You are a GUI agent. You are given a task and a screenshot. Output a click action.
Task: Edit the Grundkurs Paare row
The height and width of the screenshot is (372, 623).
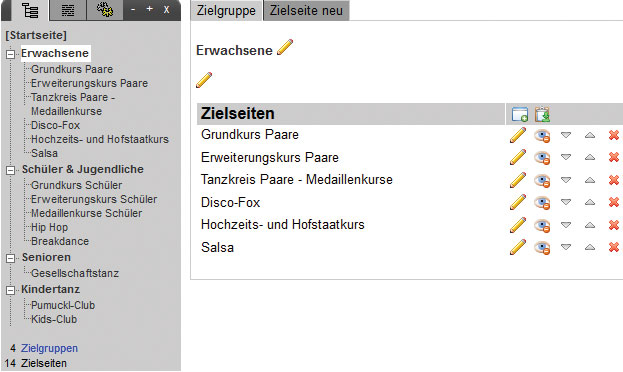tap(518, 135)
